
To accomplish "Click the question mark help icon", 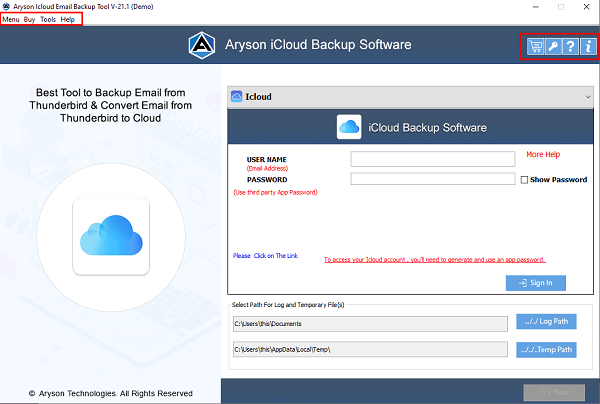I will click(570, 47).
